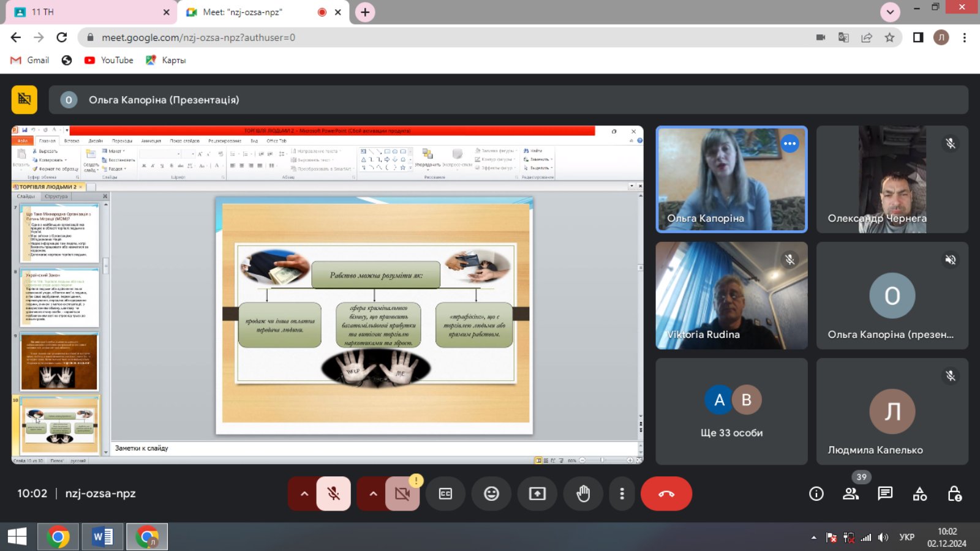Open the emoji reactions panel
Image resolution: width=980 pixels, height=551 pixels.
click(491, 493)
